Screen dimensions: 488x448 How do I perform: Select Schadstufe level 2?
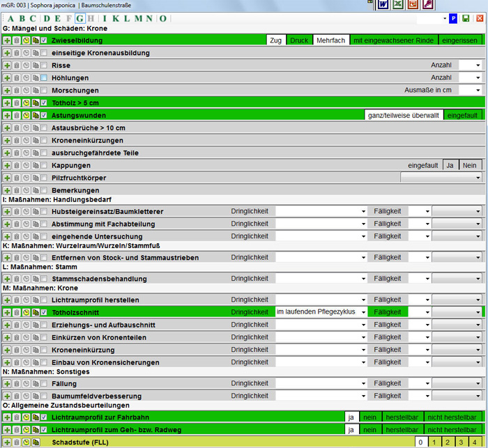448,442
